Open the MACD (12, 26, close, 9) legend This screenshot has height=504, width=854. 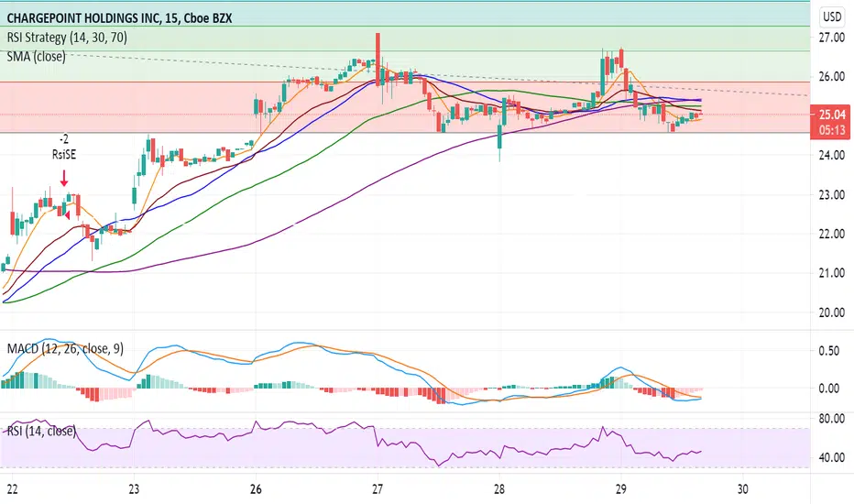[x=65, y=348]
